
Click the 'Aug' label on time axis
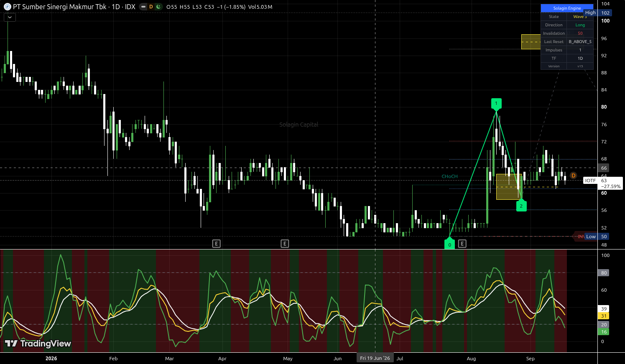[471, 359]
